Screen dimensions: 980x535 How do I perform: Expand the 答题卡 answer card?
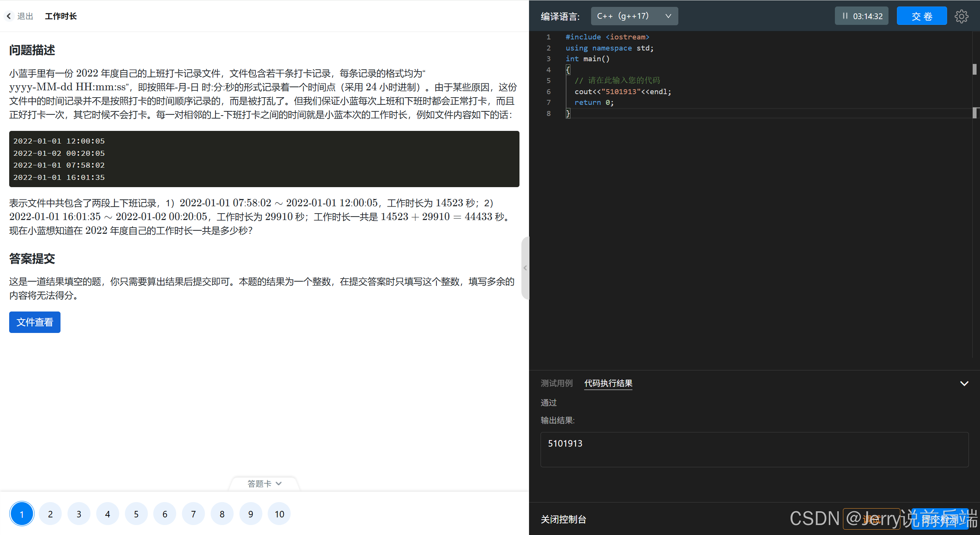264,484
